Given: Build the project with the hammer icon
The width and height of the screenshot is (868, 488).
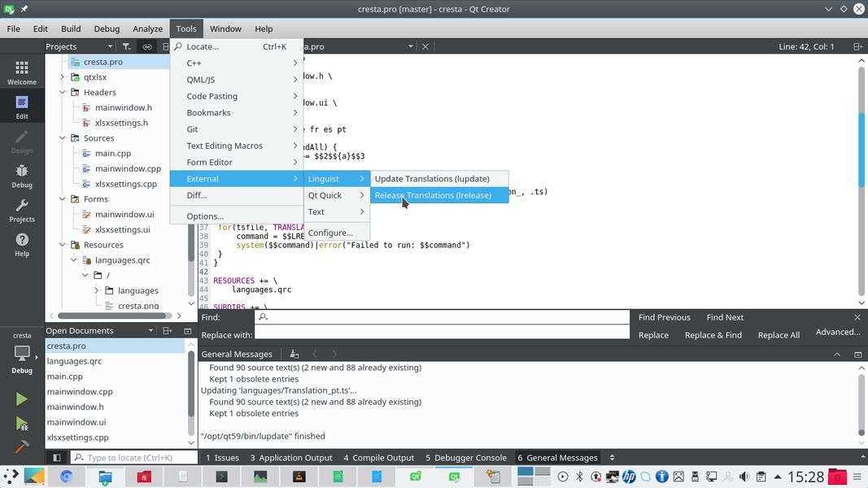Looking at the screenshot, I should [x=22, y=447].
